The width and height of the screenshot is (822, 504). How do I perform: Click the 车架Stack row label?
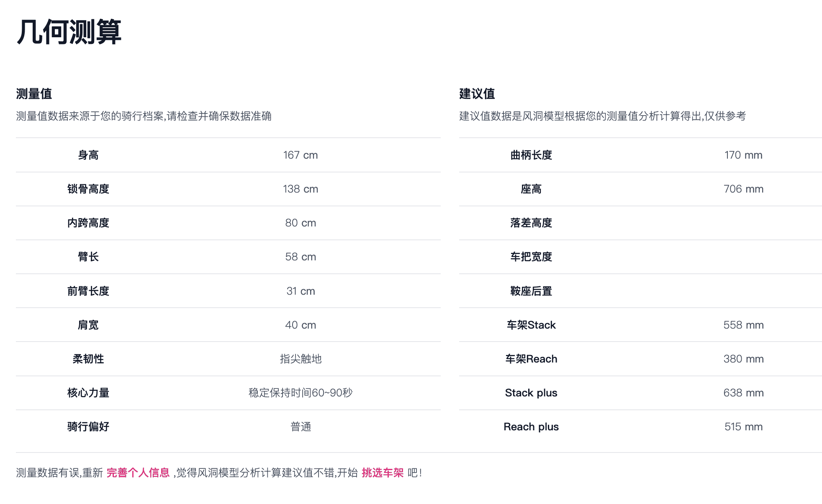pyautogui.click(x=531, y=325)
